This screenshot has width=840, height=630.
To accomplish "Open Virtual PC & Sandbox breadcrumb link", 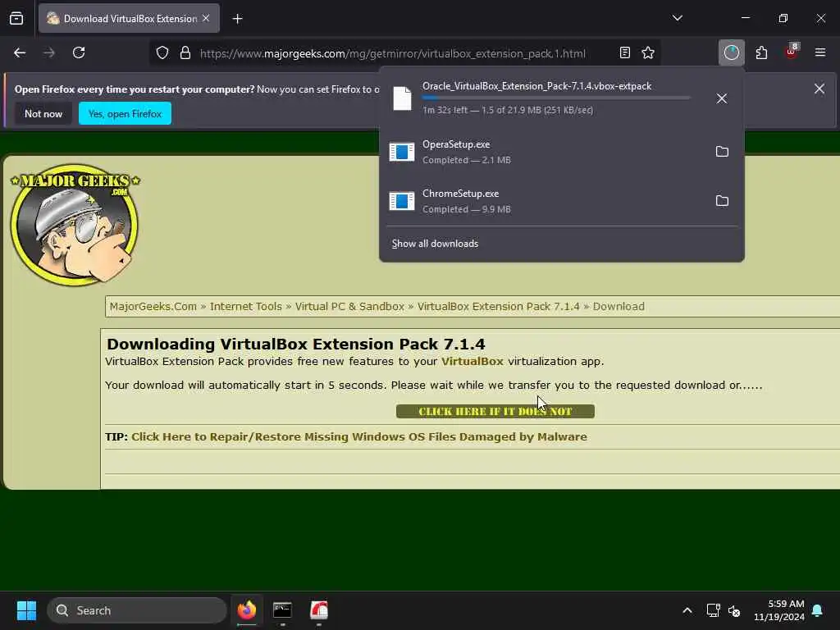I will click(x=349, y=307).
